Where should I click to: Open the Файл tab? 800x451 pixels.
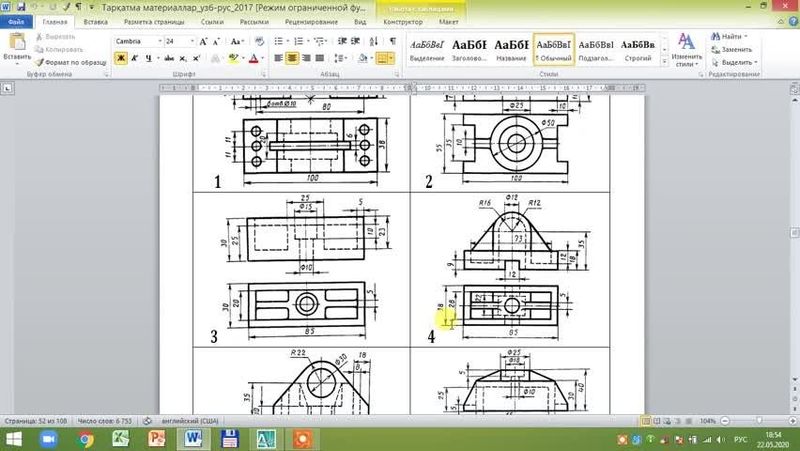point(16,22)
